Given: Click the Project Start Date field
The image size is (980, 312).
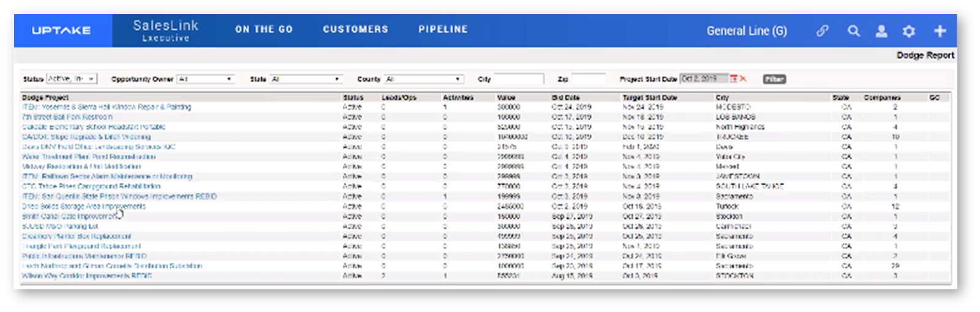Looking at the screenshot, I should 704,78.
